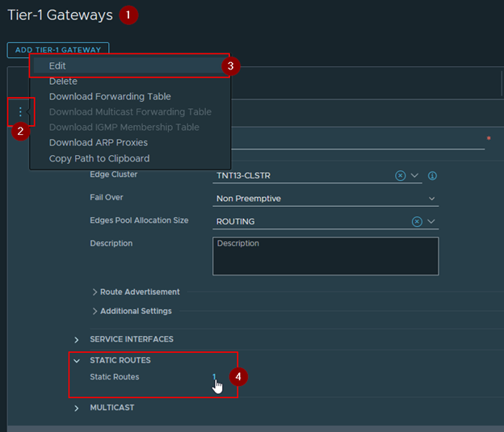
Task: Expand the Multicast section
Action: [111, 408]
